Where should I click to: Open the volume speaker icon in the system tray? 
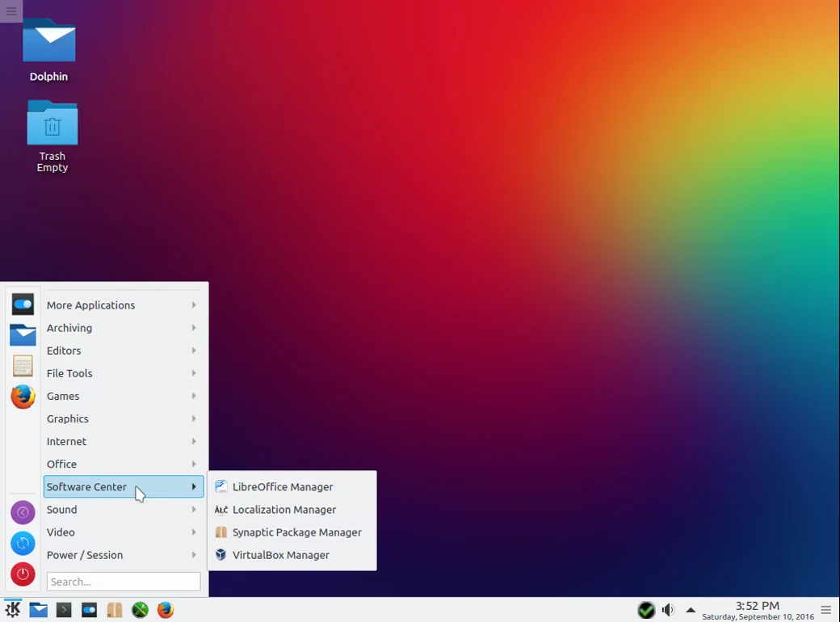(668, 610)
